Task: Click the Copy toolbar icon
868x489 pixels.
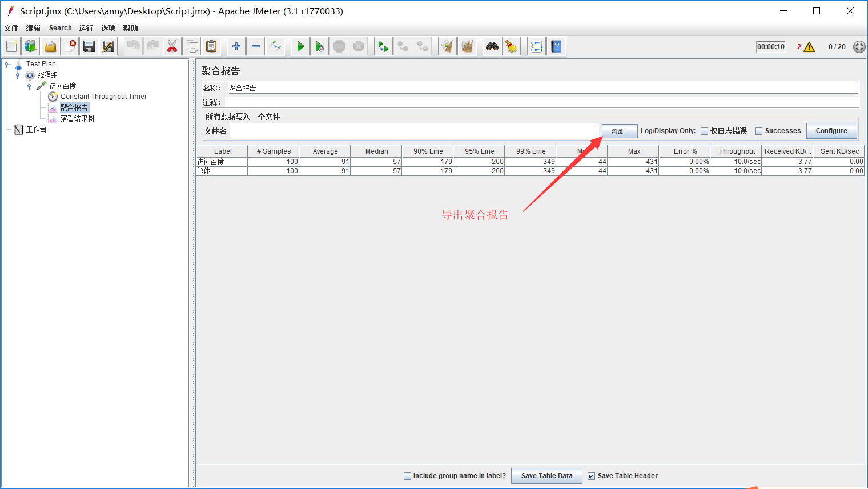Action: point(192,46)
